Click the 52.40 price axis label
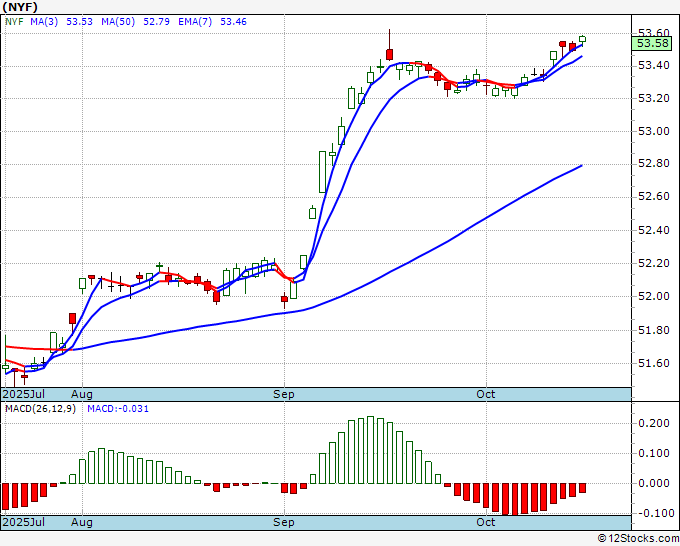The image size is (680, 546). click(x=654, y=230)
